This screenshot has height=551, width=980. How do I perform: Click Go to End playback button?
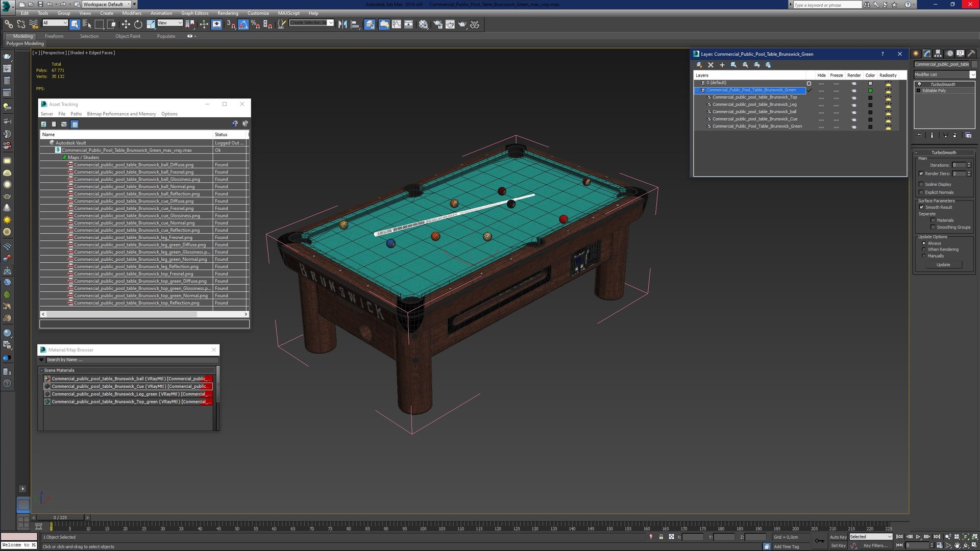(x=937, y=537)
